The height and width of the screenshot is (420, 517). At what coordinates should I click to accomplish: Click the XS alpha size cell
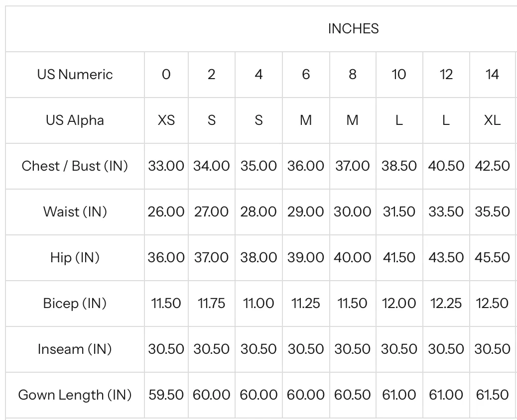point(166,120)
